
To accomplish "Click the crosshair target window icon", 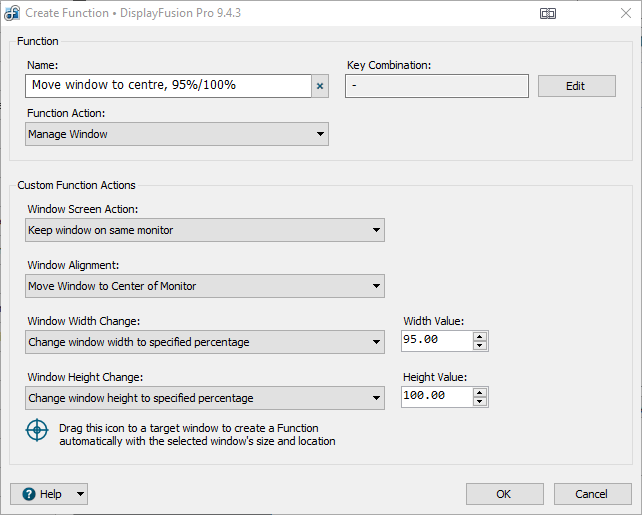I will pyautogui.click(x=37, y=432).
